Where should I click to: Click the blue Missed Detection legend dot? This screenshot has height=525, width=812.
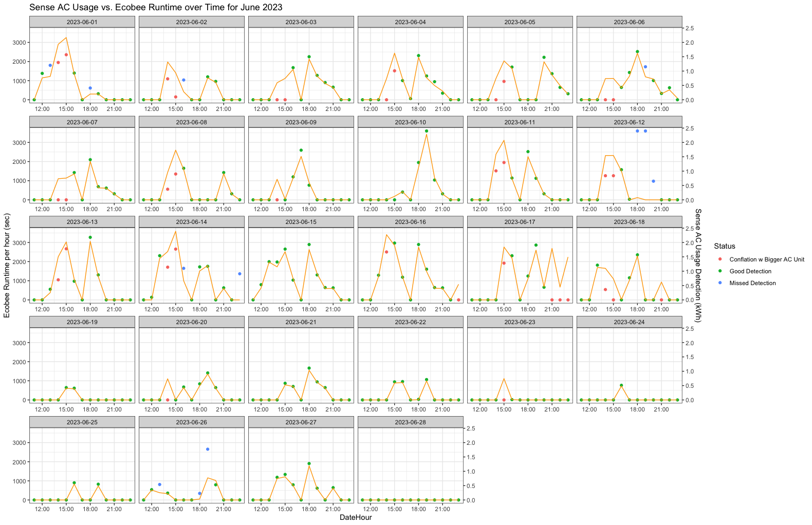[719, 283]
